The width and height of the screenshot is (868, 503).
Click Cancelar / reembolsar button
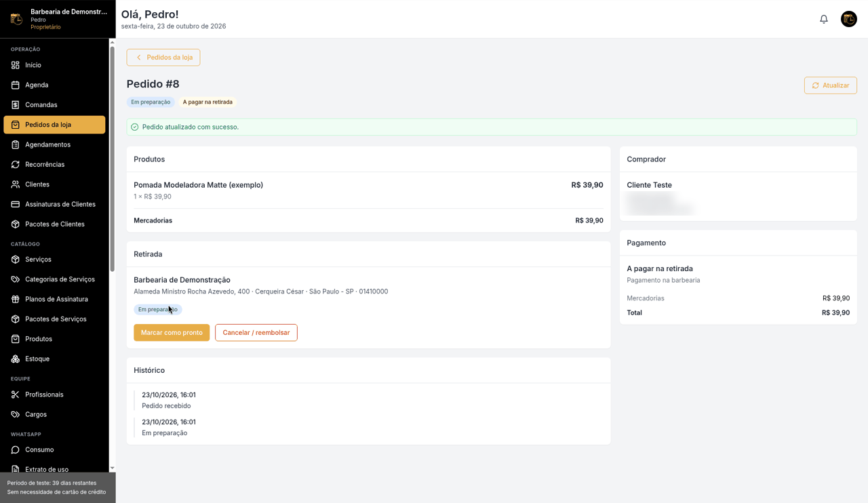[x=256, y=333]
